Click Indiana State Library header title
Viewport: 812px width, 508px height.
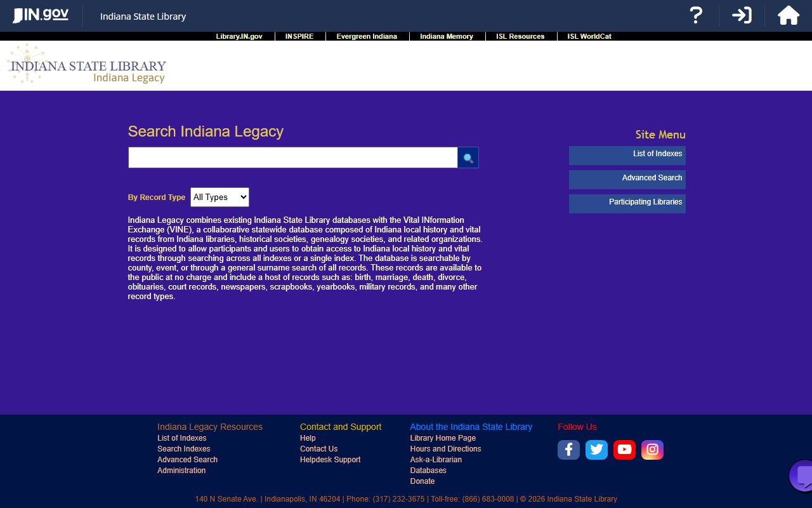coord(143,17)
